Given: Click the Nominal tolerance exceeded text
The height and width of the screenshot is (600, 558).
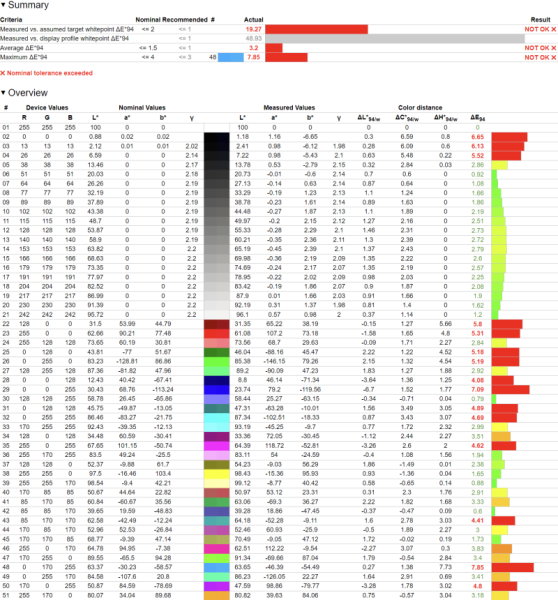Looking at the screenshot, I should [50, 73].
